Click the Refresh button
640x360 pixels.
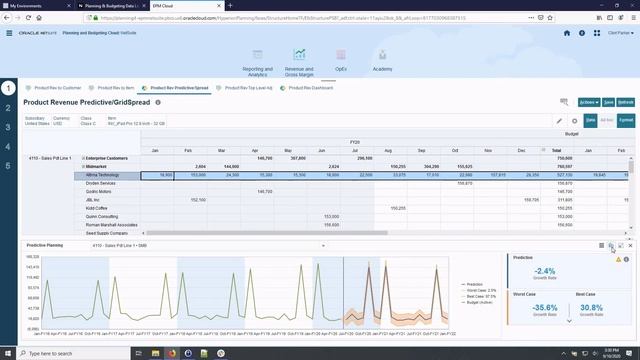coord(626,102)
